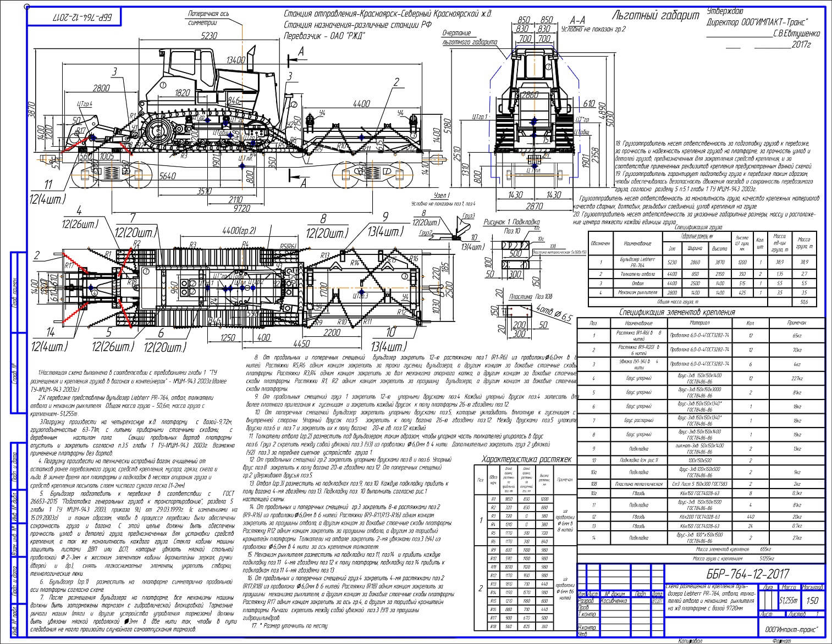Screen dimensions: 832x644
Task: Click the column header "Материал" in the fastening table
Action: (x=699, y=323)
